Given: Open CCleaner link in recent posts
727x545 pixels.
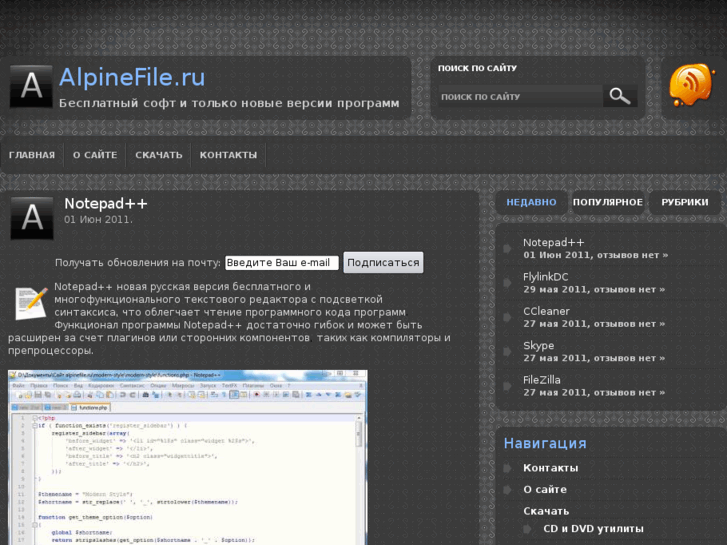Looking at the screenshot, I should [547, 311].
